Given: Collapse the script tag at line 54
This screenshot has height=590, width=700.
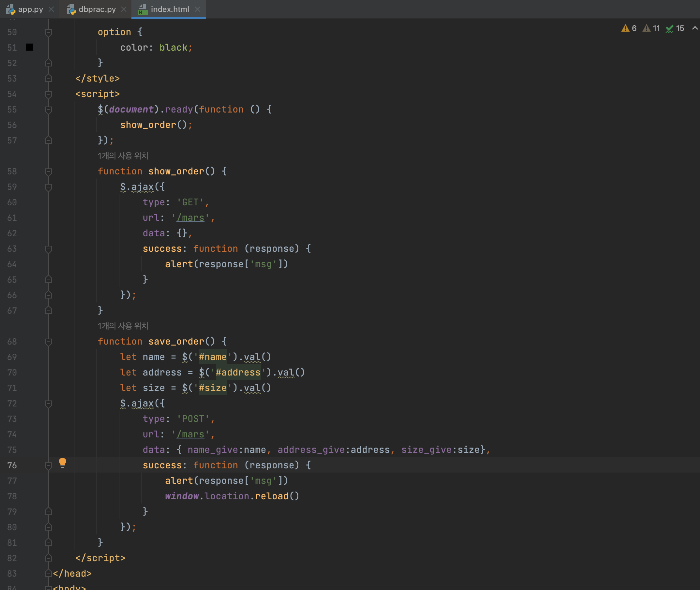Looking at the screenshot, I should [x=48, y=94].
